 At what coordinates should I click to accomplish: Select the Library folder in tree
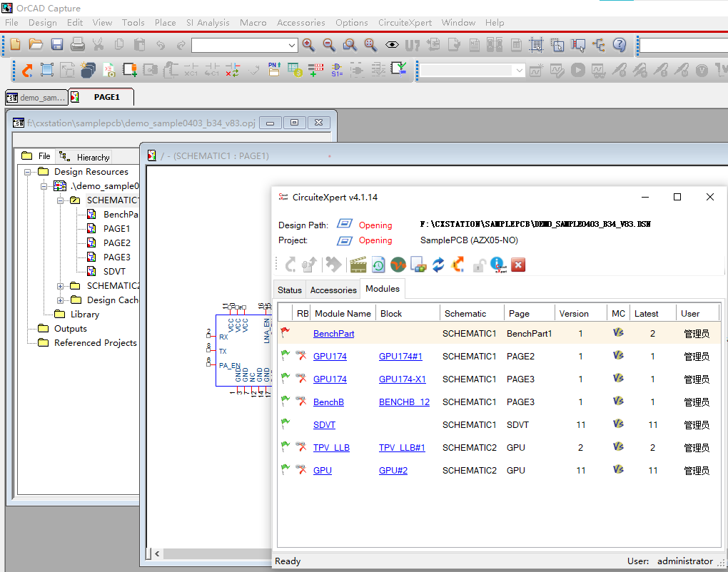84,314
